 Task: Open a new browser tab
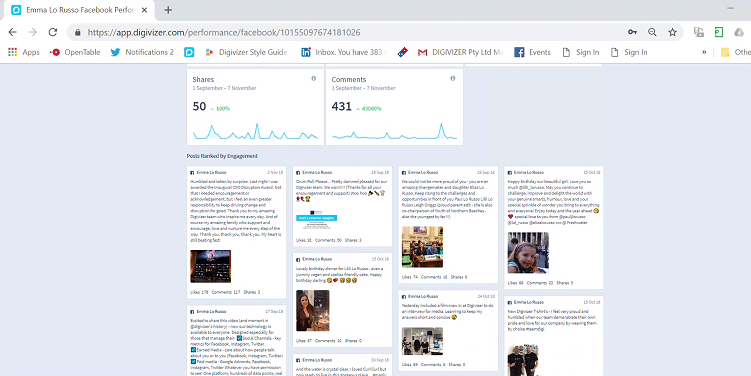coord(168,10)
